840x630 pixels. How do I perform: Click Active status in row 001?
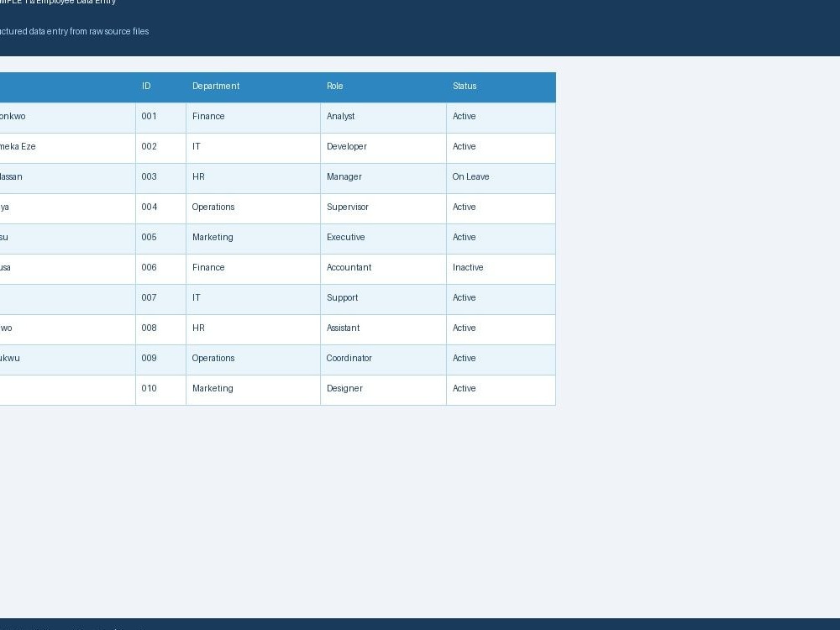tap(501, 118)
